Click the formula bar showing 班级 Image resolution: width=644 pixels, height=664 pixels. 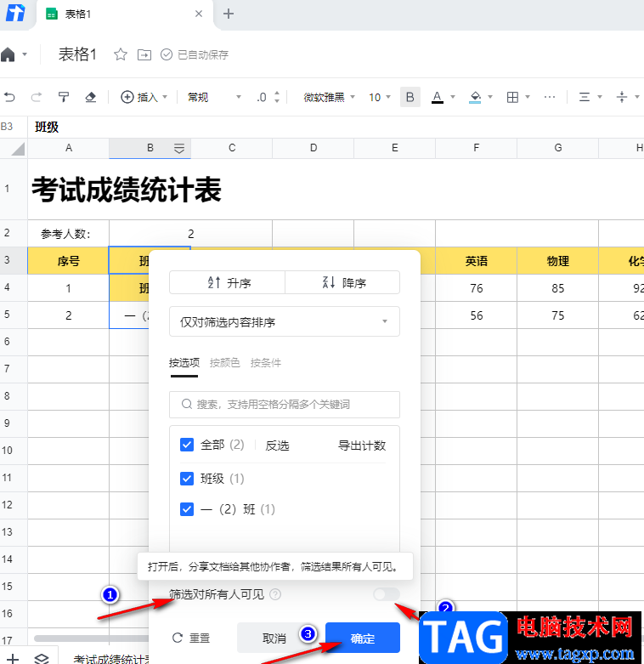336,127
